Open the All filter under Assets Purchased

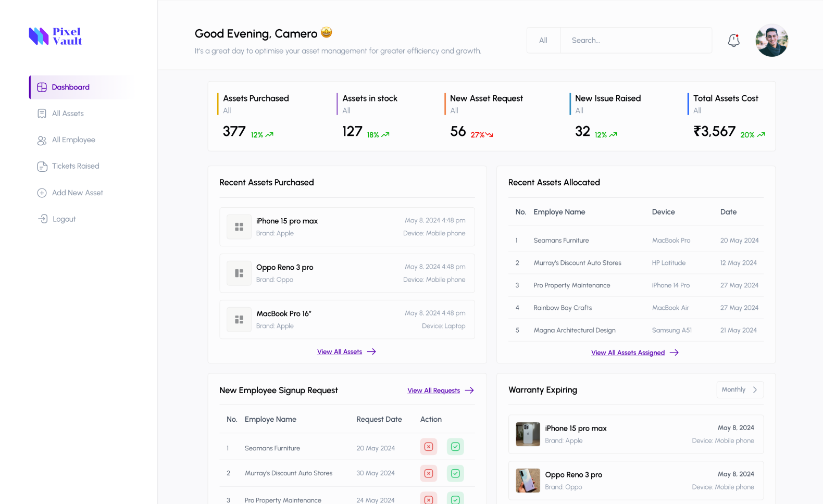tap(227, 110)
